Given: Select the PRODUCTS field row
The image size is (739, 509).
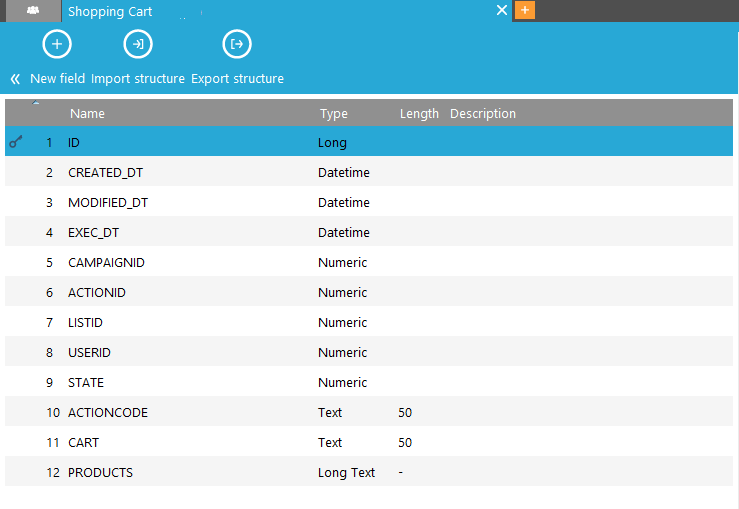Looking at the screenshot, I should coord(100,472).
